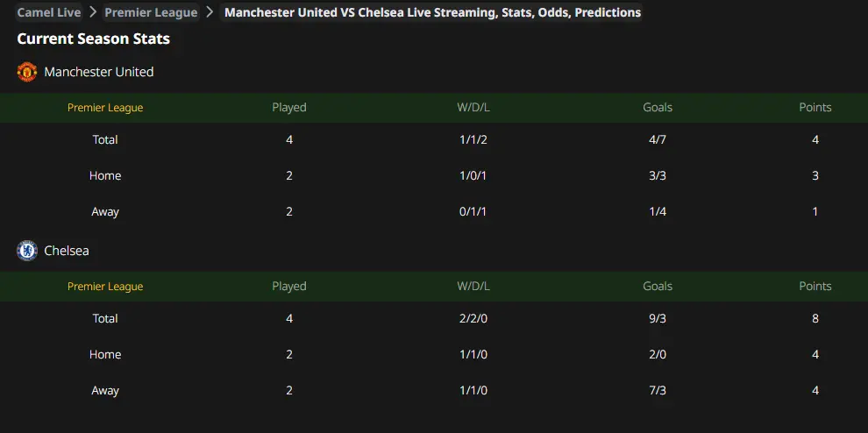
Task: Click the Manchester United VS Chelsea breadcrumb
Action: click(x=432, y=12)
